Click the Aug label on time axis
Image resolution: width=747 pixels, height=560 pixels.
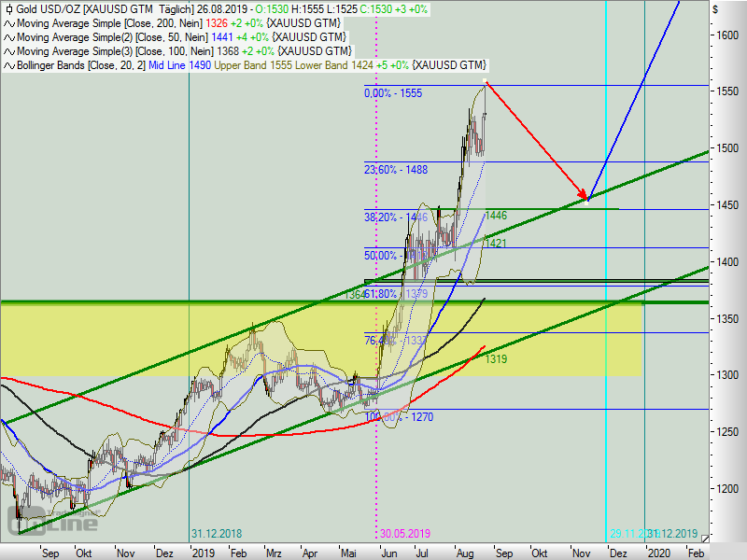(x=465, y=553)
